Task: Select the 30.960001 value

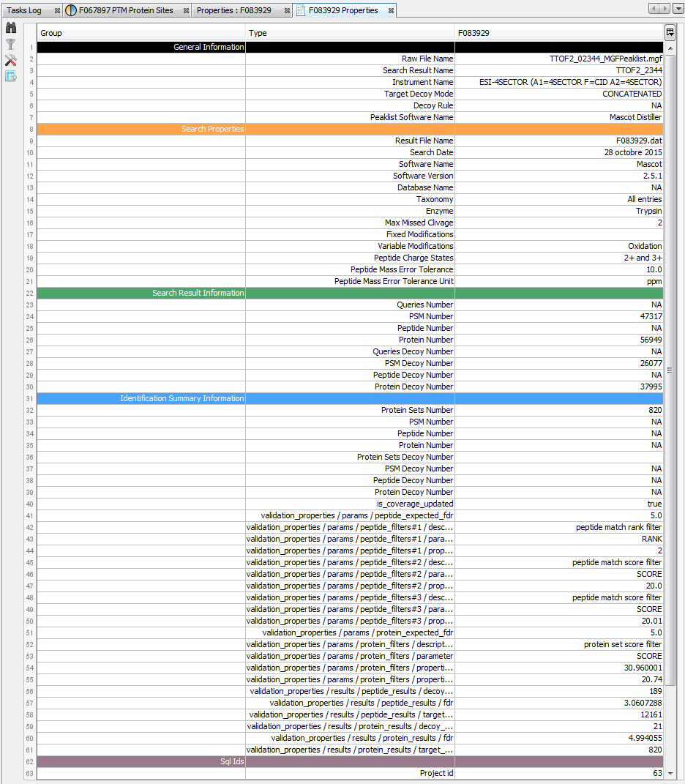Action: [x=559, y=668]
